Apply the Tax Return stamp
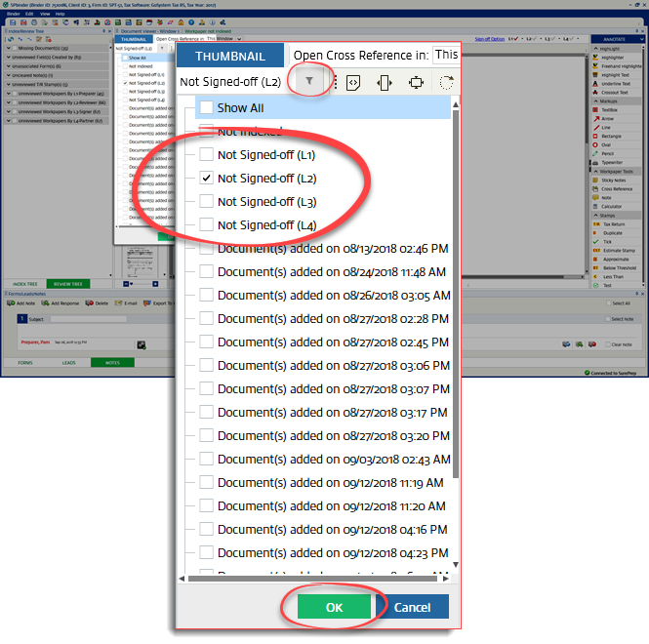 click(609, 224)
